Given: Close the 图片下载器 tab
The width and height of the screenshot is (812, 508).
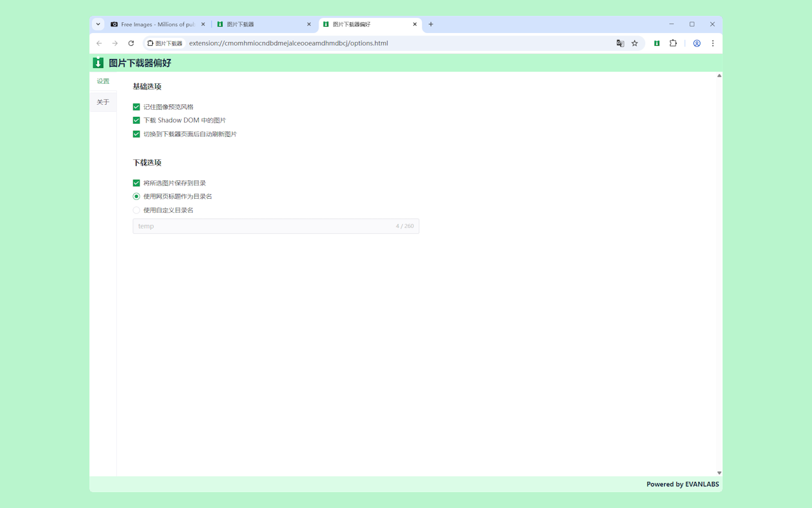Looking at the screenshot, I should click(309, 24).
